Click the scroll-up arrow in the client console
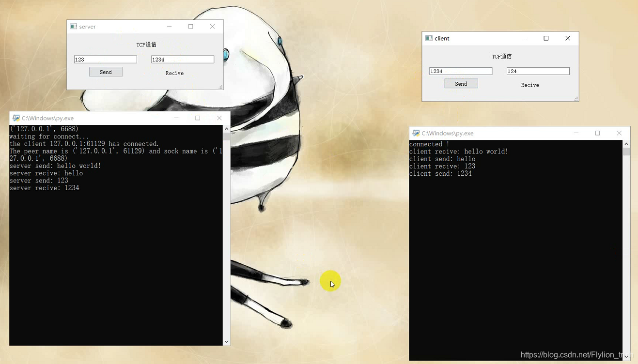 point(626,144)
